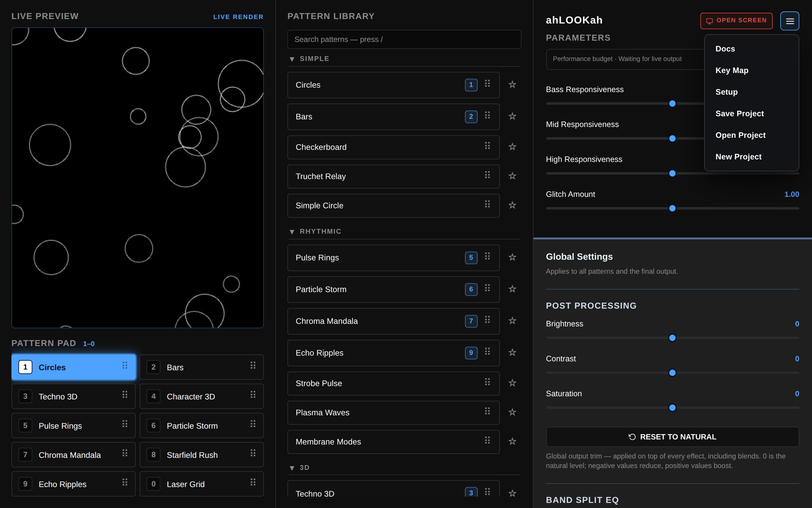The height and width of the screenshot is (508, 812).
Task: Click the Bass Responsiveness slider handle
Action: [672, 104]
